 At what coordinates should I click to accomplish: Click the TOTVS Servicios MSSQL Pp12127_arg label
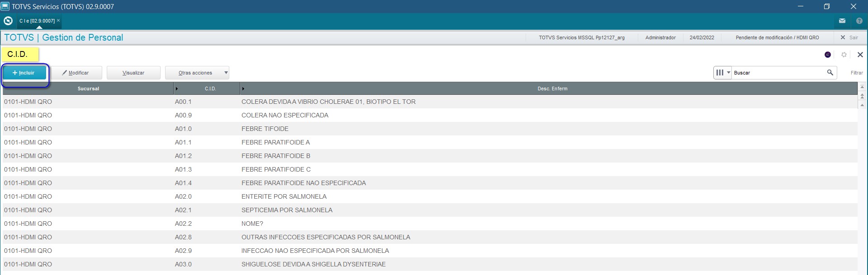click(581, 37)
